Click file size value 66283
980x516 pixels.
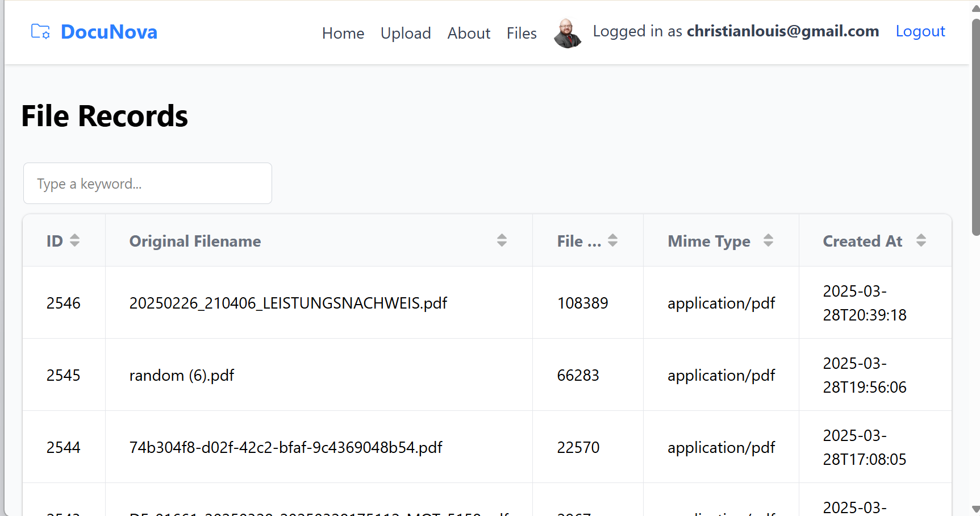pos(578,375)
